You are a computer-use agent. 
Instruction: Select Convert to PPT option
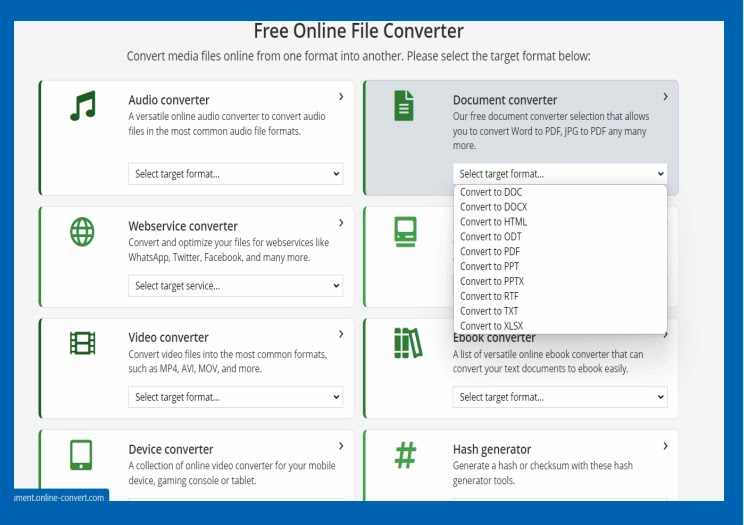click(x=560, y=266)
